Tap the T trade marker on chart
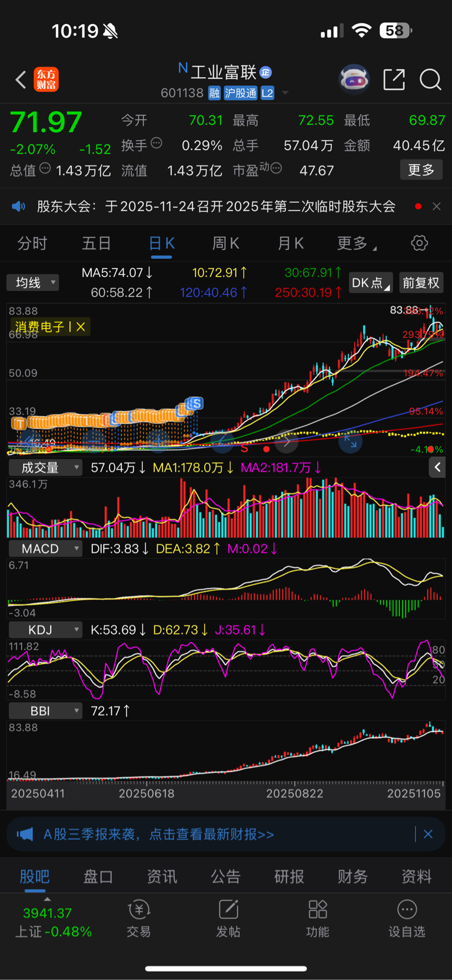This screenshot has width=452, height=980. point(19,423)
